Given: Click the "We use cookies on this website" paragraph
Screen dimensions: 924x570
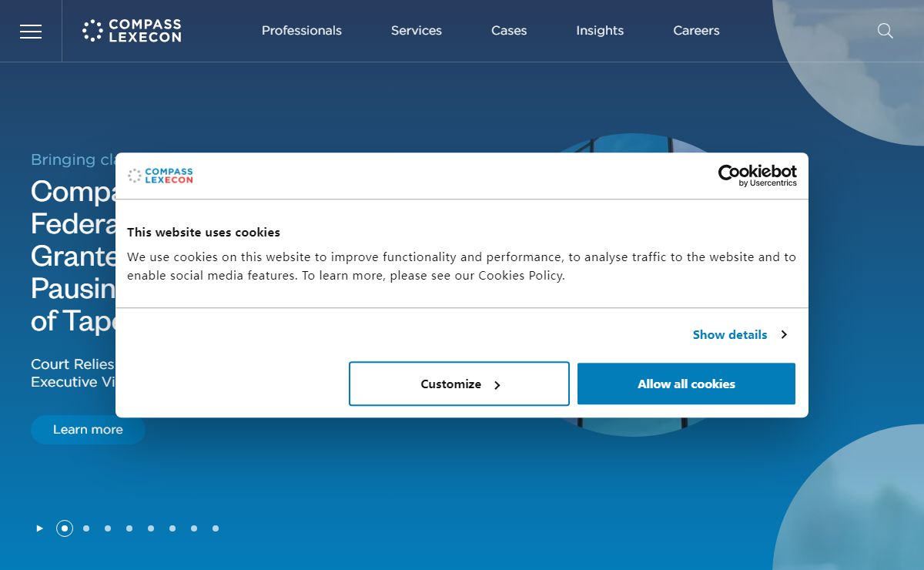Looking at the screenshot, I should click(461, 267).
